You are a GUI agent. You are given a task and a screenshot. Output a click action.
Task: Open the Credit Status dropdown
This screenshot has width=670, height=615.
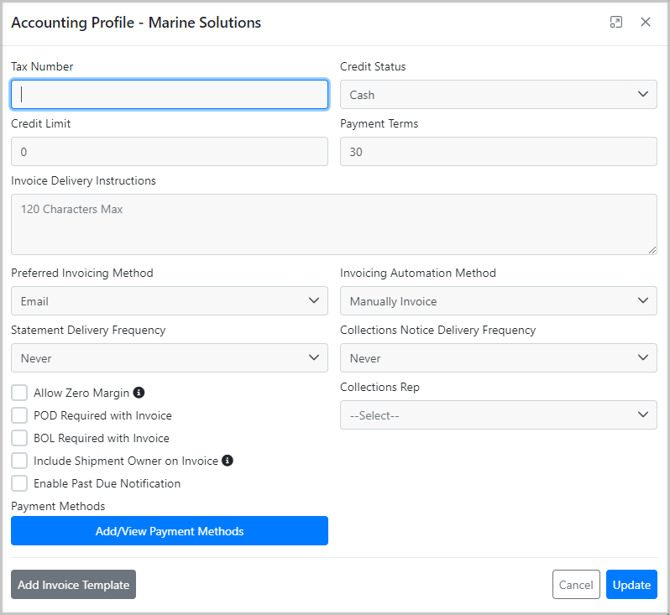498,95
